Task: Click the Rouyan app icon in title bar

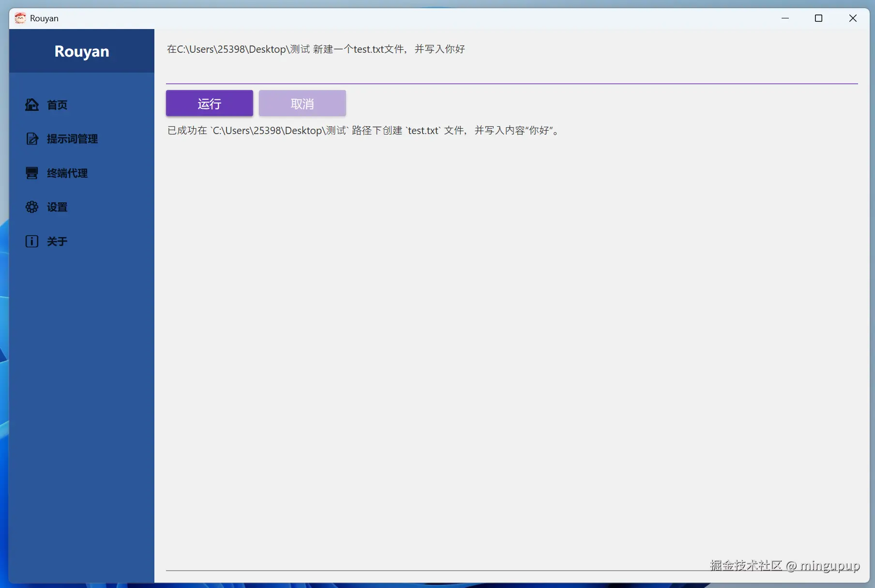Action: 20,18
